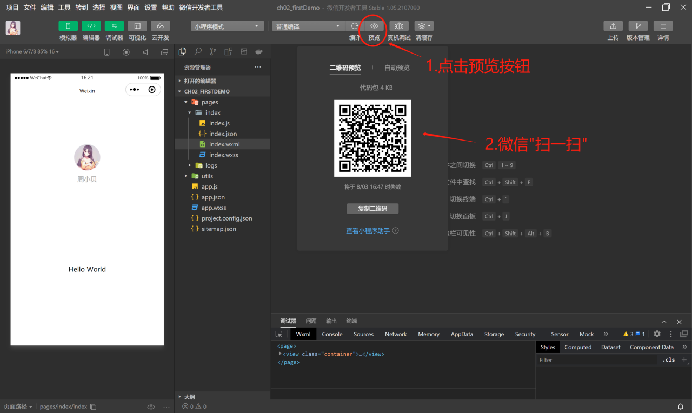Open the resource manager three-dots menu

pyautogui.click(x=258, y=67)
